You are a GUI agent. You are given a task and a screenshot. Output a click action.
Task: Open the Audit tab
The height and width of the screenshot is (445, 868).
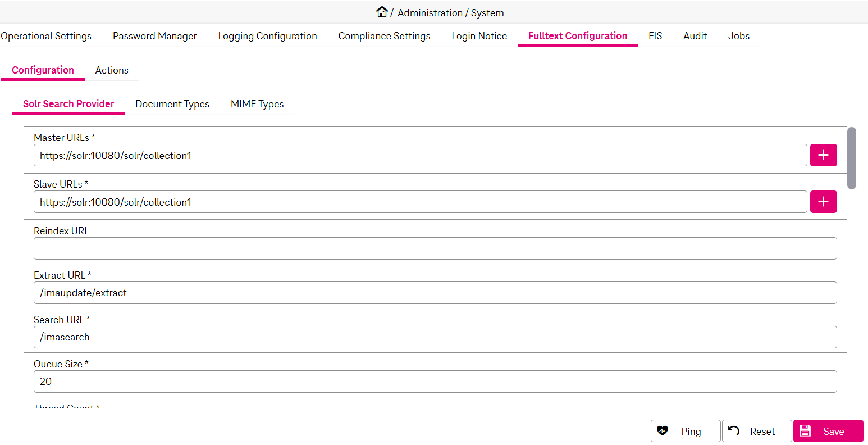[x=695, y=36]
